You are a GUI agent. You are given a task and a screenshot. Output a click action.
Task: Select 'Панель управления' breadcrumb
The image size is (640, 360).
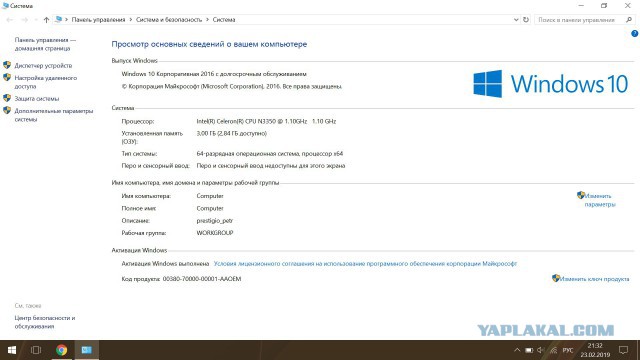(98, 20)
